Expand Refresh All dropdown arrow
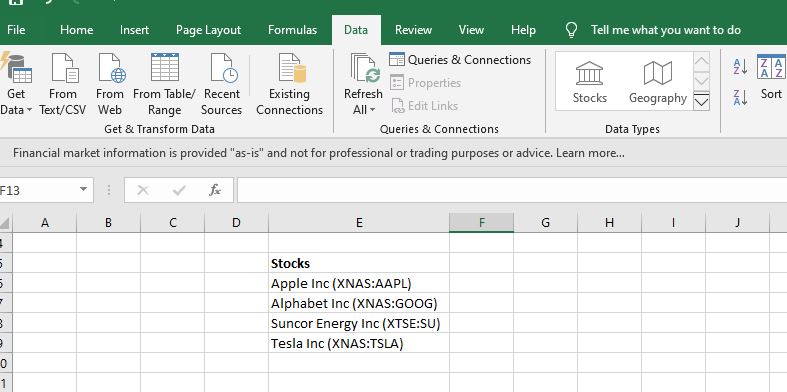Image resolution: width=787 pixels, height=392 pixels. coord(372,110)
